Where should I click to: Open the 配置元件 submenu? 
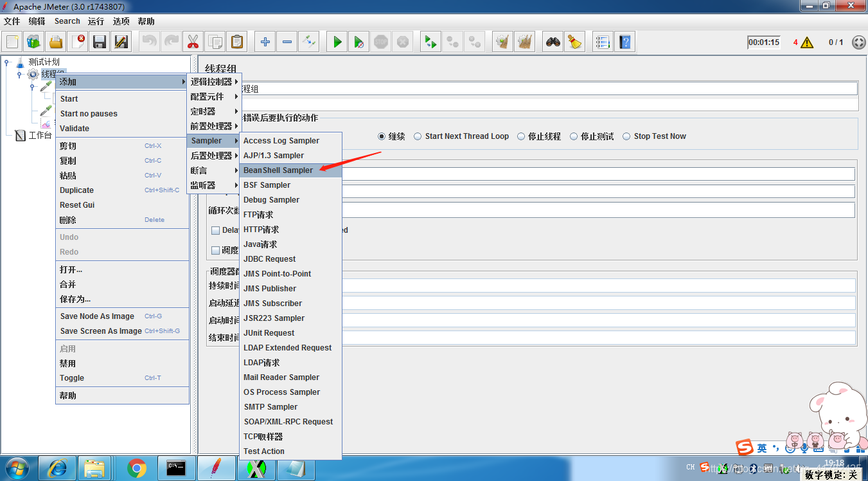(x=214, y=96)
